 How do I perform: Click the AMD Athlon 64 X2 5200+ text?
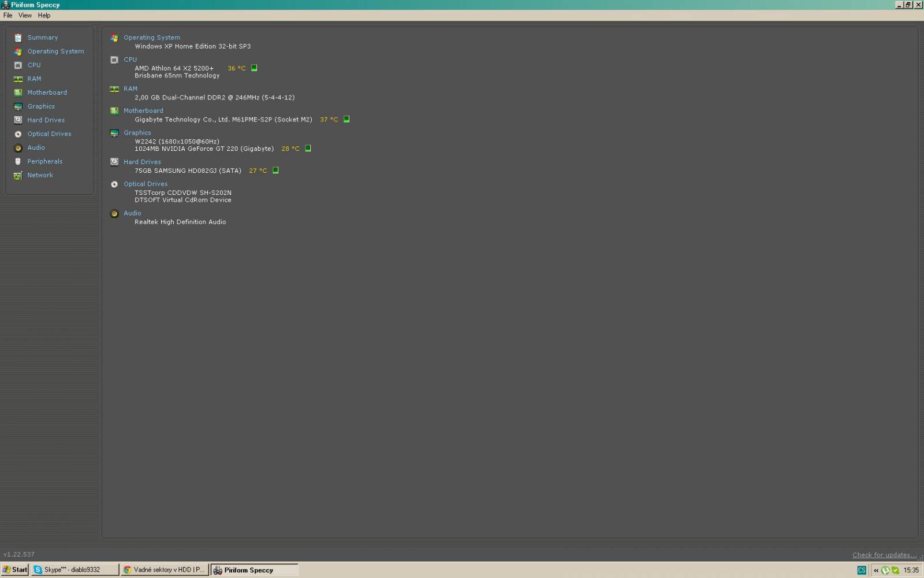coord(174,68)
